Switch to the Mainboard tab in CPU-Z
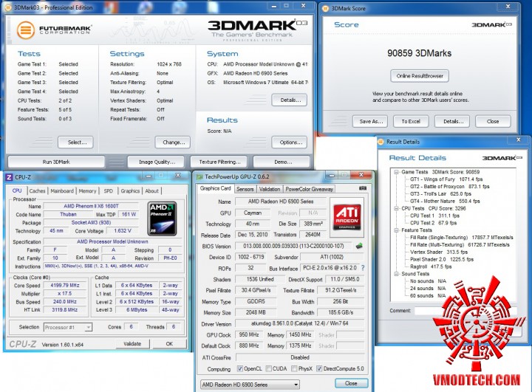The image size is (532, 392). coord(62,191)
